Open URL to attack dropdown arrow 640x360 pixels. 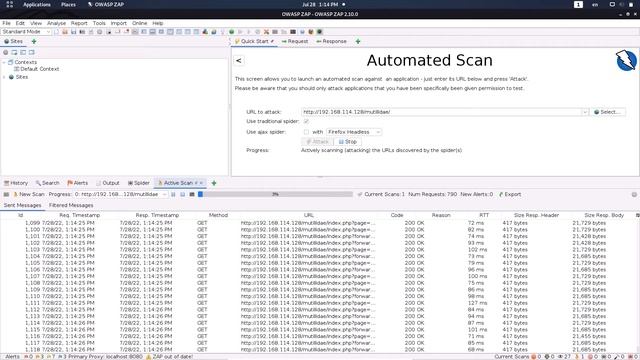point(584,112)
